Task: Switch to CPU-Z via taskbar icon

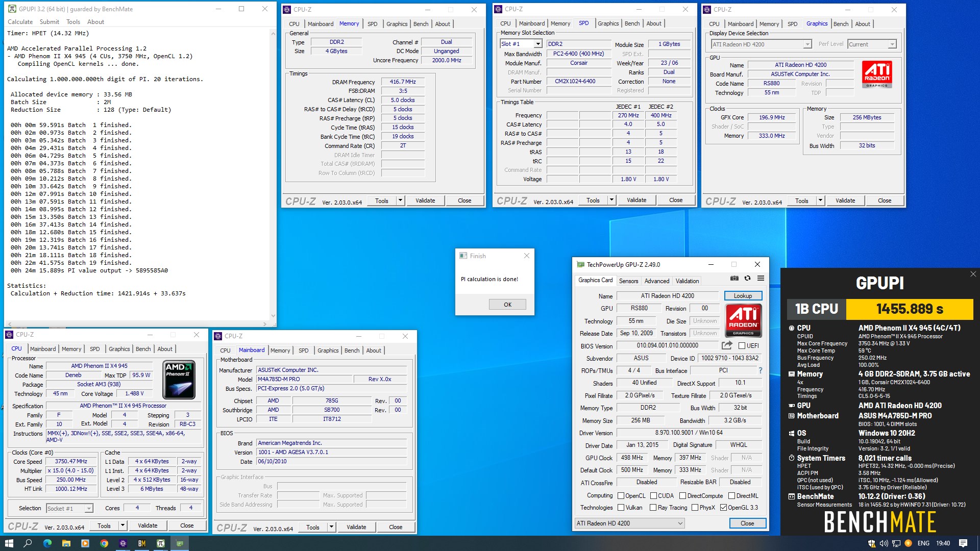Action: click(x=123, y=543)
